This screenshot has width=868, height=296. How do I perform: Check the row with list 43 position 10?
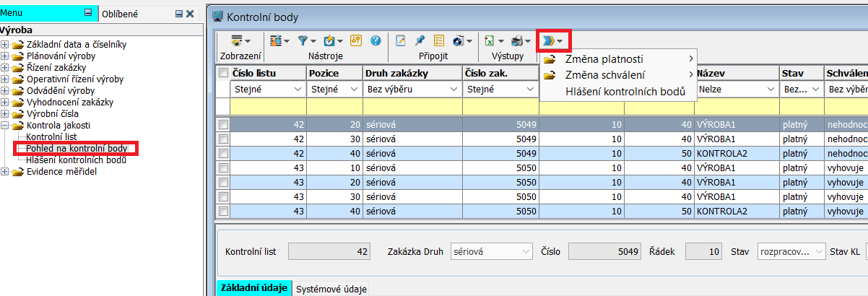coord(224,168)
